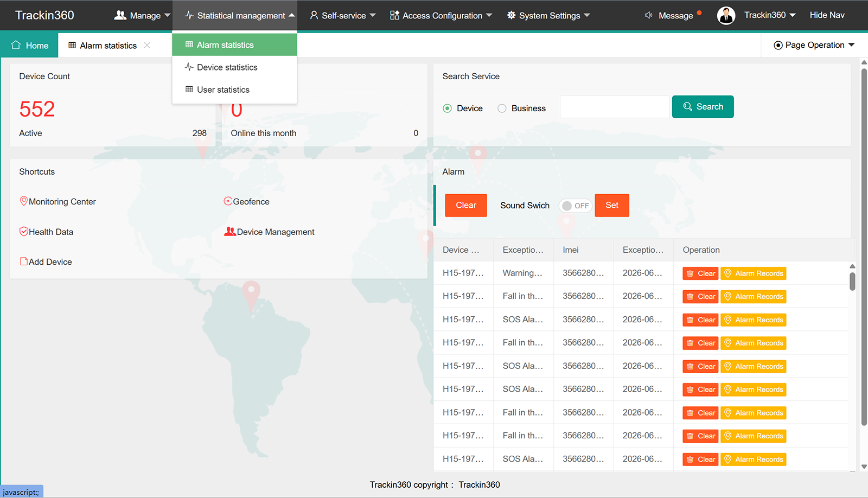Click the Page Operation circle icon
Image resolution: width=868 pixels, height=498 pixels.
pyautogui.click(x=778, y=46)
